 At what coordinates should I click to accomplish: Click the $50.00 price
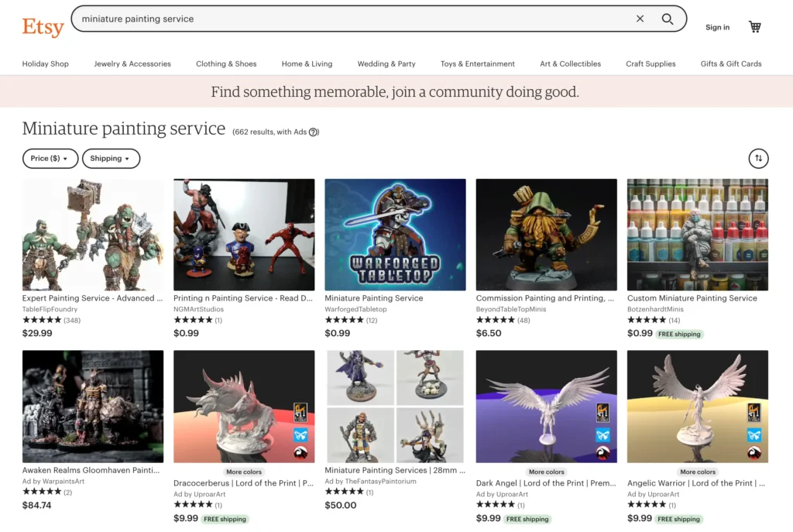click(341, 505)
